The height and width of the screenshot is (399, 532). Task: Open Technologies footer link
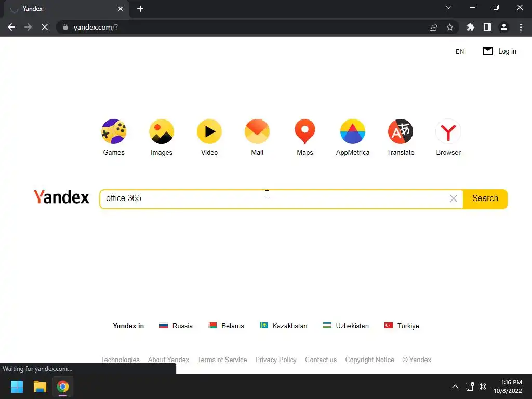tap(120, 360)
